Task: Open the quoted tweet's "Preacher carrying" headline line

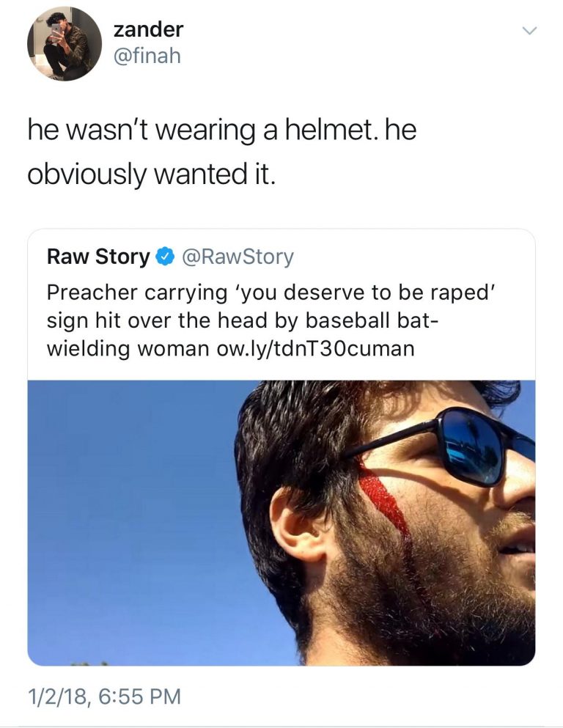Action: 271,293
